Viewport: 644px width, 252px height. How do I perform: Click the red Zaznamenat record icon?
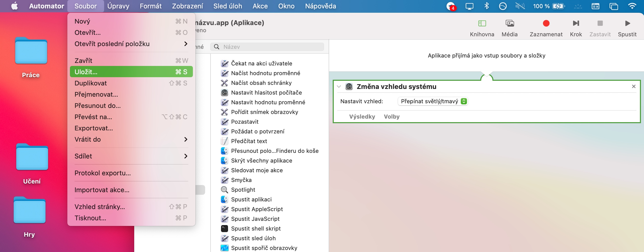(x=546, y=24)
